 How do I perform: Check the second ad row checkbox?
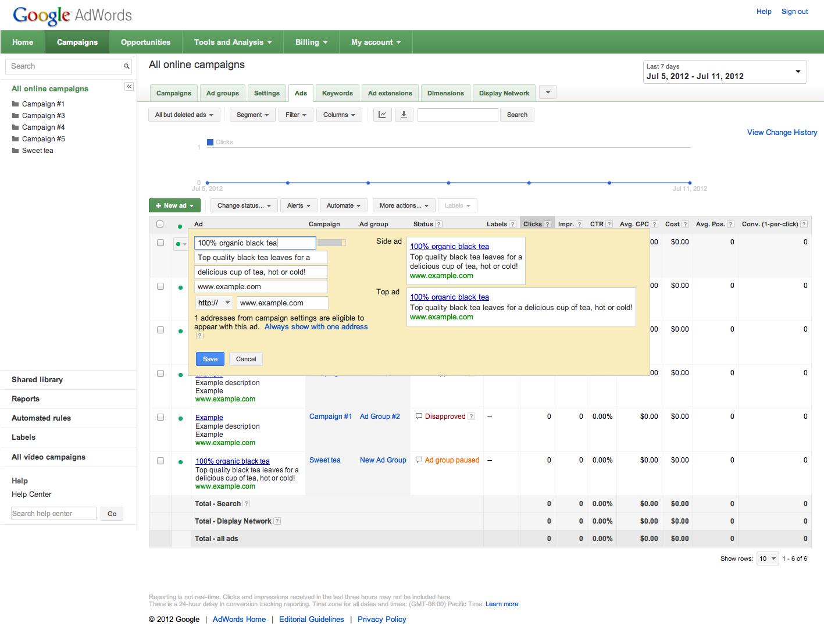click(x=160, y=286)
